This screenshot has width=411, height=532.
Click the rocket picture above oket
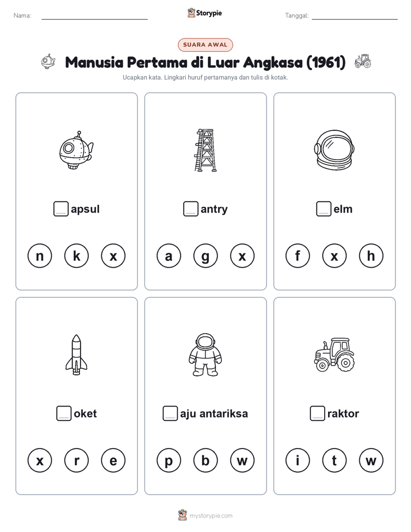(77, 355)
